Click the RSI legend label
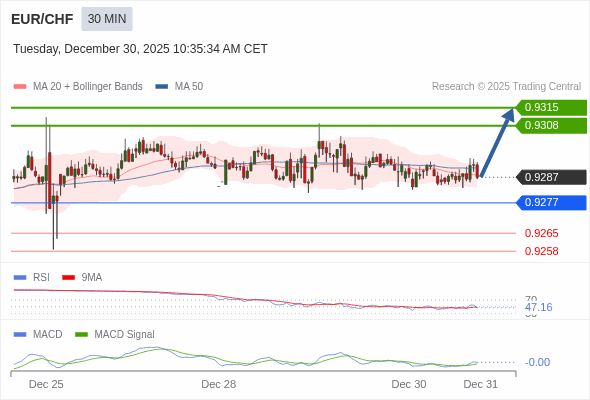 41,278
